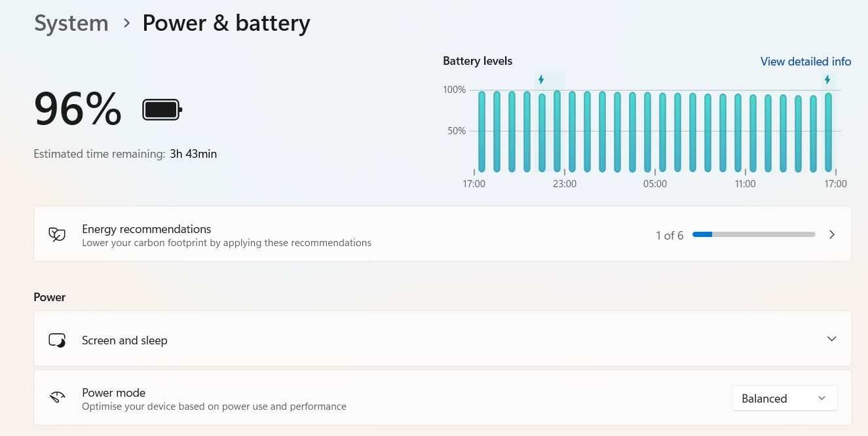Viewport: 868px width, 436px height.
Task: Open Energy recommendations row
Action: [x=443, y=234]
